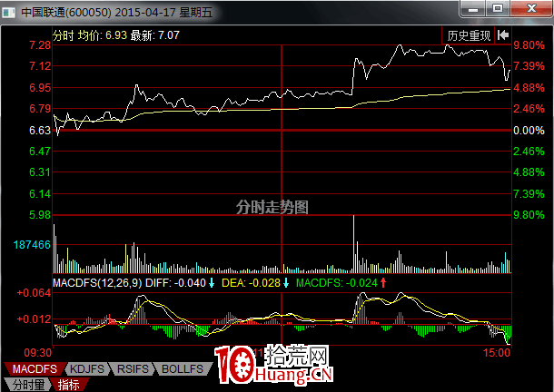Click the 6.14 price axis label
Viewport: 554px width, 392px height.
pyautogui.click(x=40, y=193)
